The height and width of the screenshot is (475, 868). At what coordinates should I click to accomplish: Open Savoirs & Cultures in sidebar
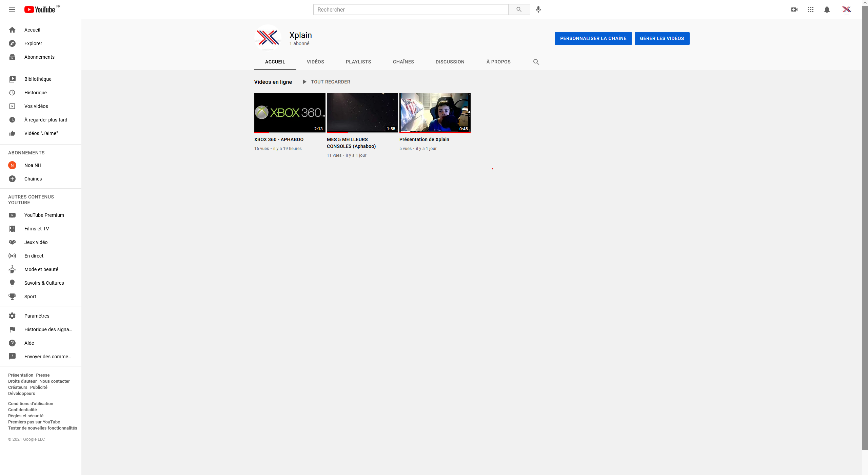[x=41, y=283]
